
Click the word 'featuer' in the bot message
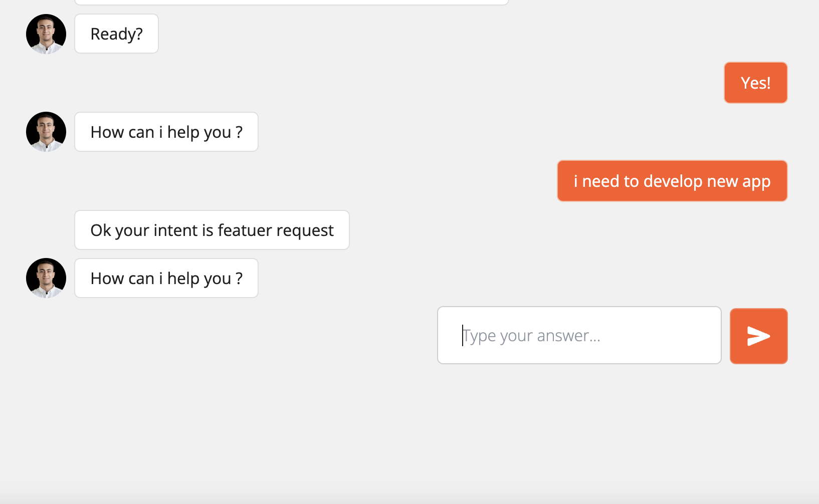245,230
